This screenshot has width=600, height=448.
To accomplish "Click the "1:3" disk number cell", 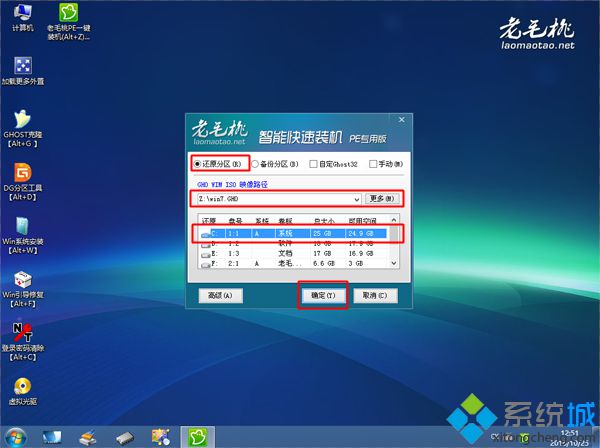I will click(x=233, y=254).
